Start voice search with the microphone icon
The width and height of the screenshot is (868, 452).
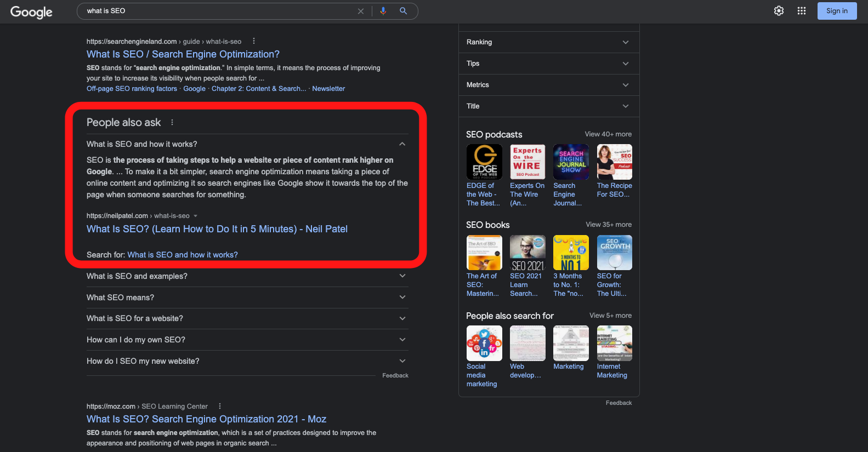point(383,11)
